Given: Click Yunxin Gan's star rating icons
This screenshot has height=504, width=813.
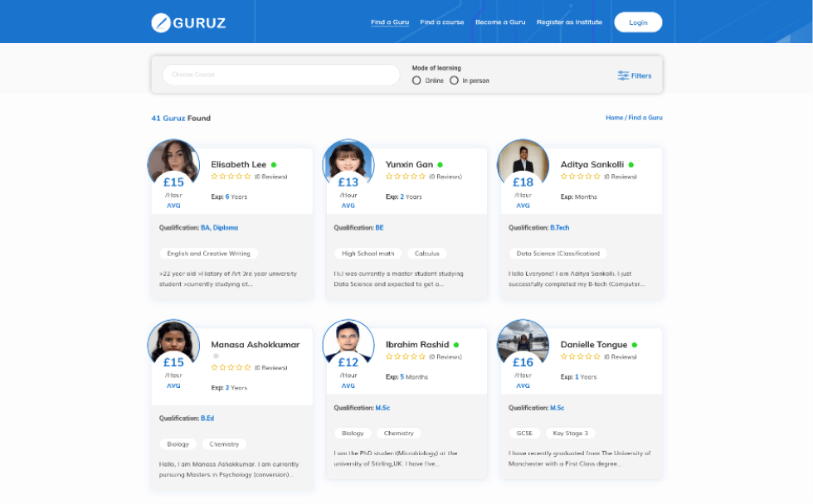Looking at the screenshot, I should tap(406, 177).
